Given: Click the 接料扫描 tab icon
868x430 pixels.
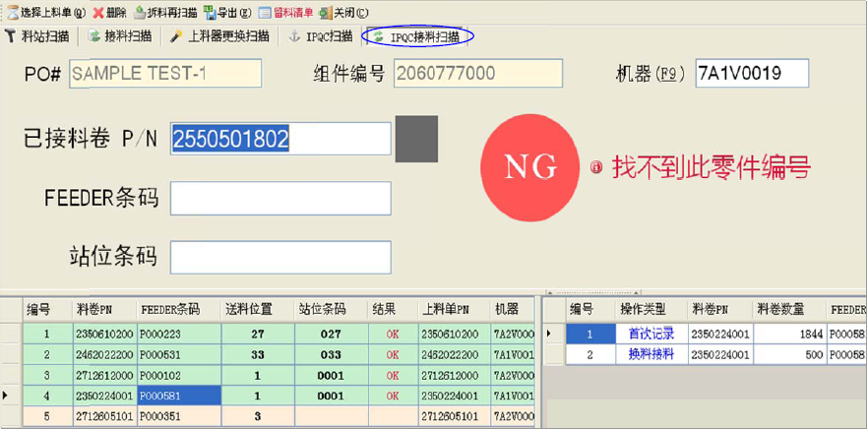Looking at the screenshot, I should click(x=95, y=36).
